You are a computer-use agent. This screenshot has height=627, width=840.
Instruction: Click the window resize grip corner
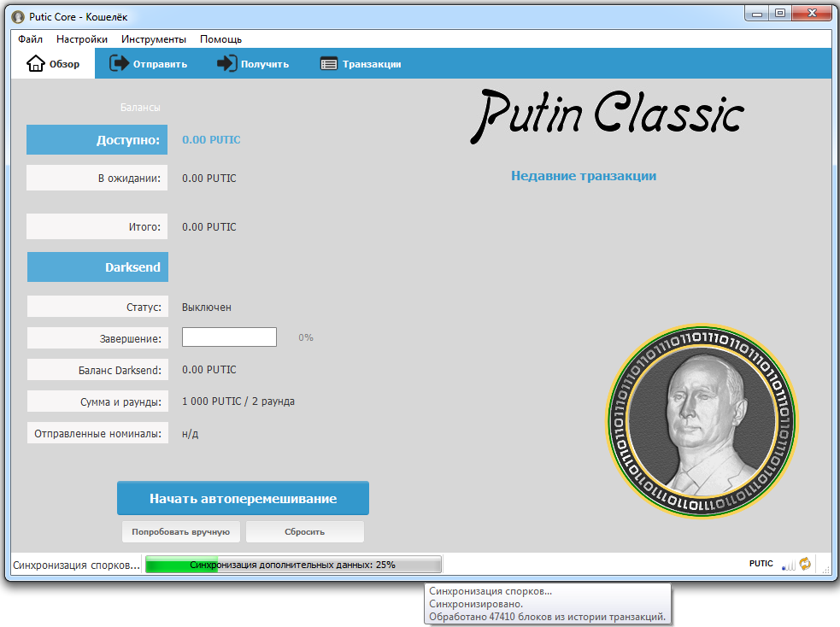(x=825, y=569)
